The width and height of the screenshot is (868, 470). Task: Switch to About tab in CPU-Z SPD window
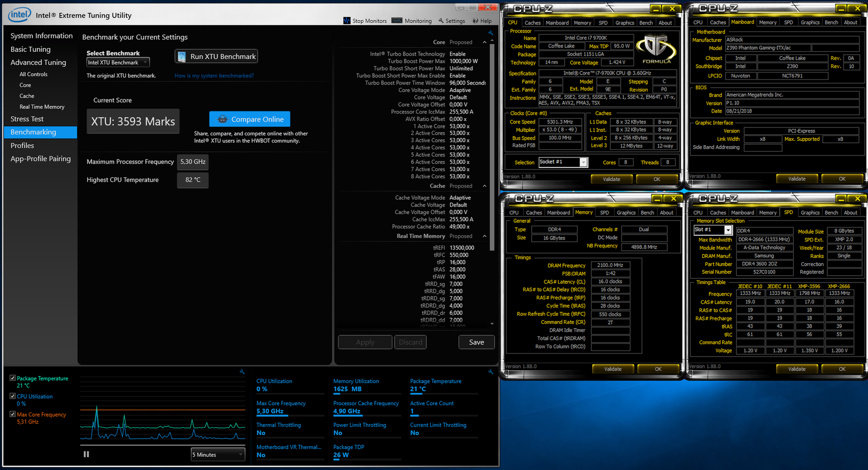coord(850,212)
